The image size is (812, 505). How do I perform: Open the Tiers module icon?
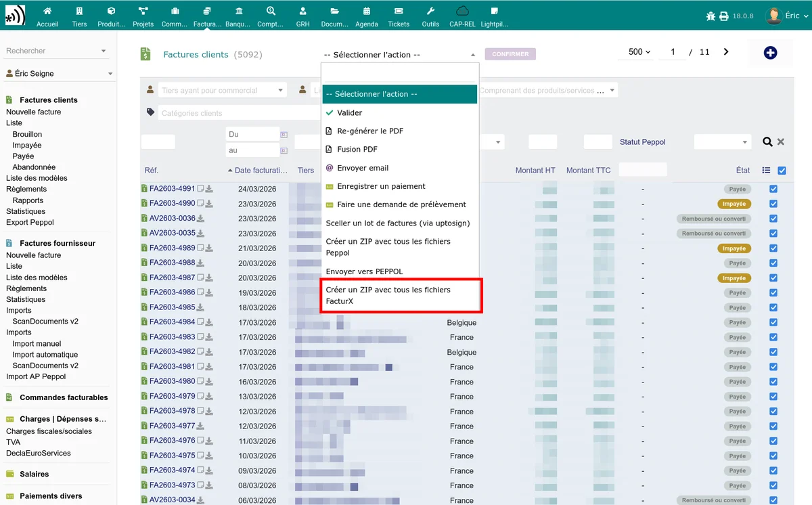79,12
